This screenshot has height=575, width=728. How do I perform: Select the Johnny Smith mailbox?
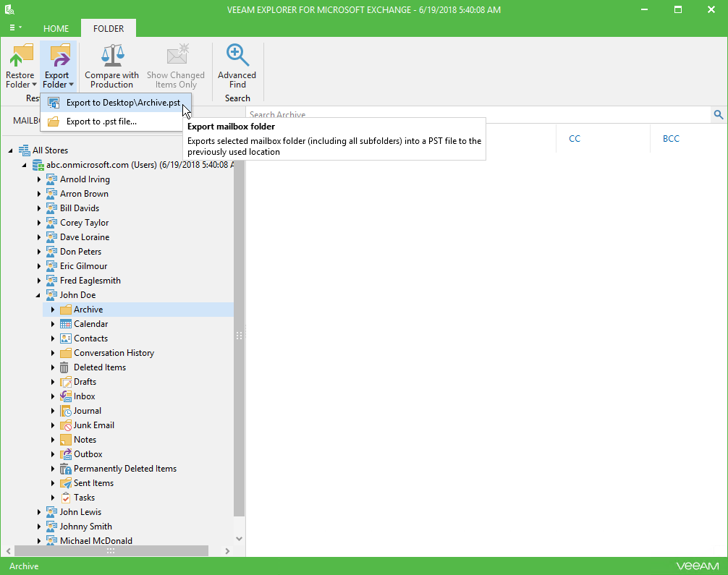pos(86,527)
